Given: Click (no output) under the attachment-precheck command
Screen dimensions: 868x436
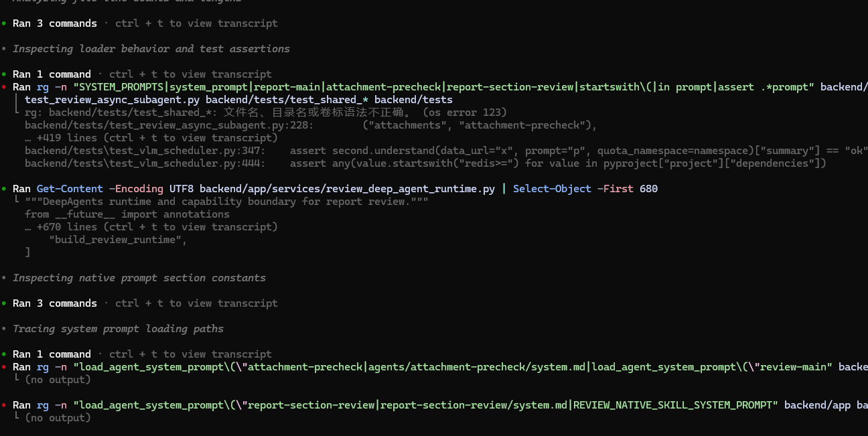Looking at the screenshot, I should click(58, 380).
